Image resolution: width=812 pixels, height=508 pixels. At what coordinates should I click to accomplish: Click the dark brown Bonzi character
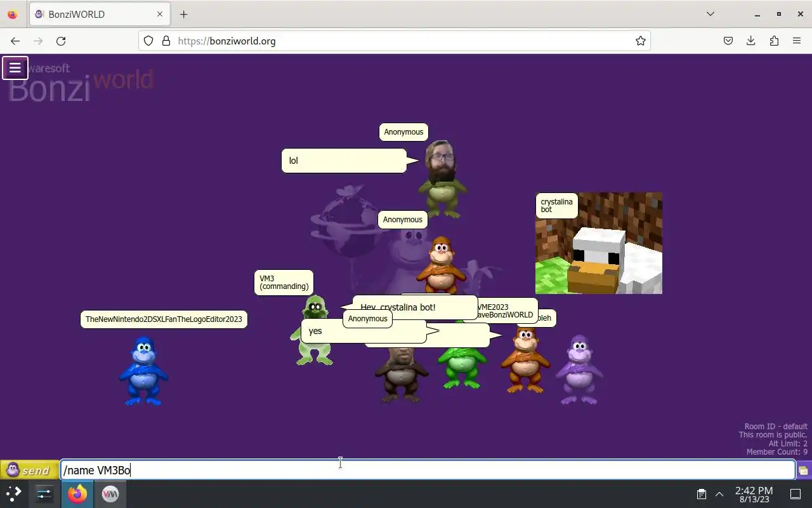[400, 375]
